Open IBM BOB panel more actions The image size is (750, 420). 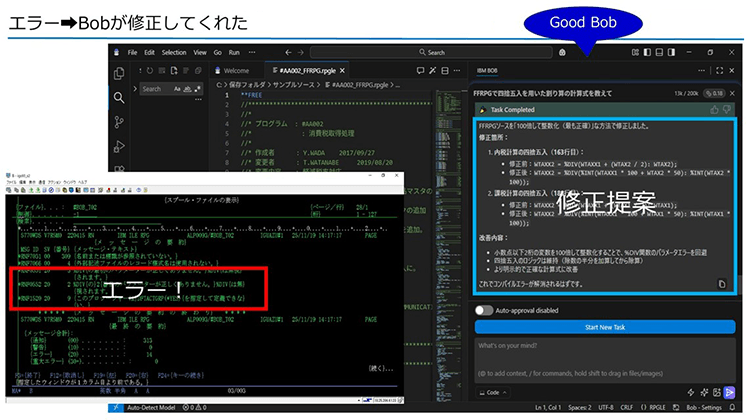click(x=701, y=71)
